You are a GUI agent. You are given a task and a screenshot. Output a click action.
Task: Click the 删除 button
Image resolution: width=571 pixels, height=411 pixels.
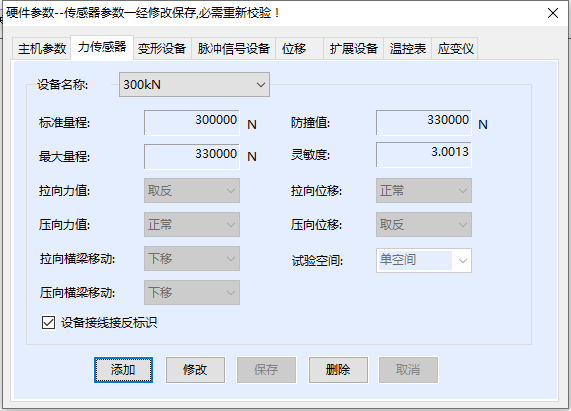coord(338,370)
